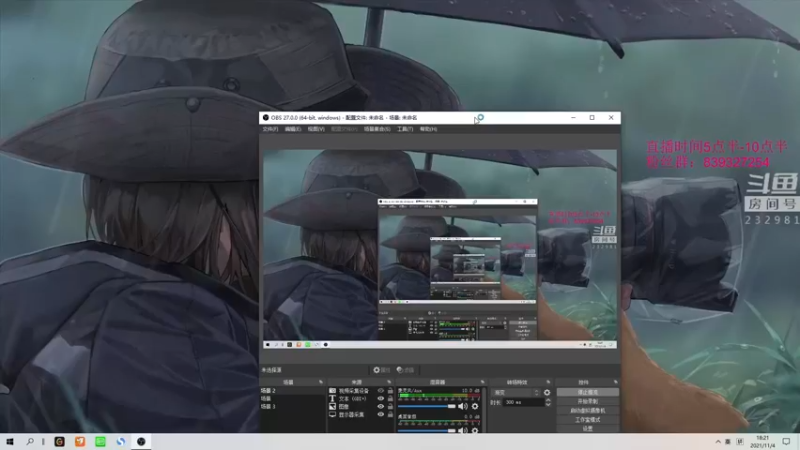Viewport: 800px width, 450px height.
Task: Pop out the scene transitions dock panel
Action: (548, 382)
